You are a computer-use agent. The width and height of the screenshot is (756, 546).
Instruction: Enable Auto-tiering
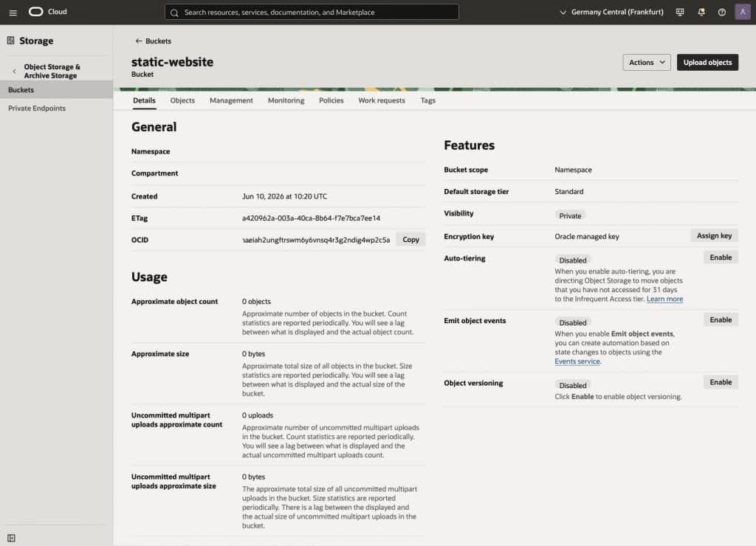coord(721,258)
